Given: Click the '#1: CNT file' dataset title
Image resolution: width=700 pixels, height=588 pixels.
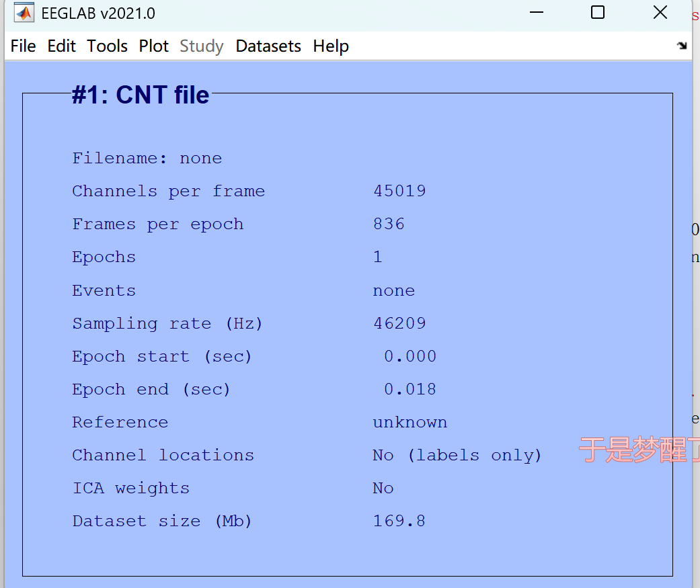Looking at the screenshot, I should (x=141, y=95).
